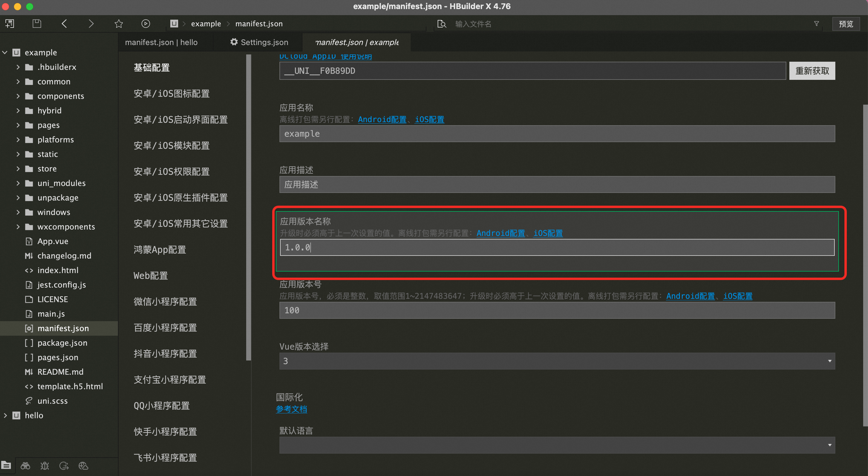This screenshot has height=476, width=868.
Task: Click the file search icon beside filename input
Action: point(442,24)
